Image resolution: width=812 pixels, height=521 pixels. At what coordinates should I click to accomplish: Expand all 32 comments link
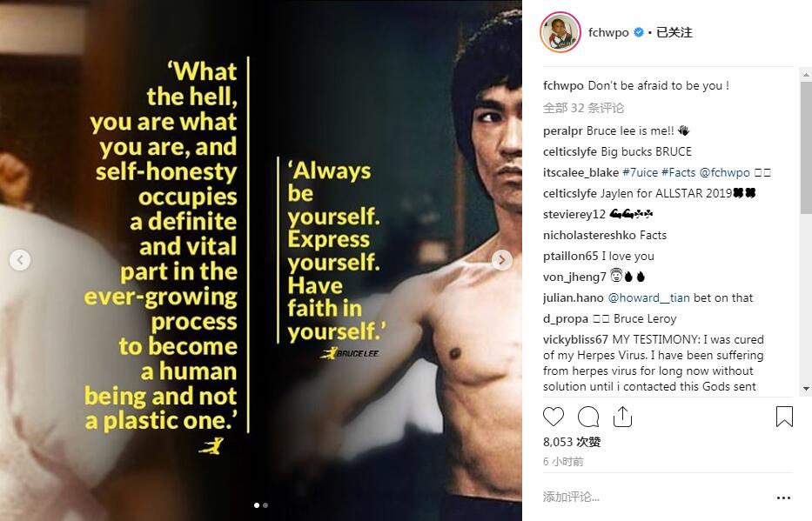pos(583,108)
